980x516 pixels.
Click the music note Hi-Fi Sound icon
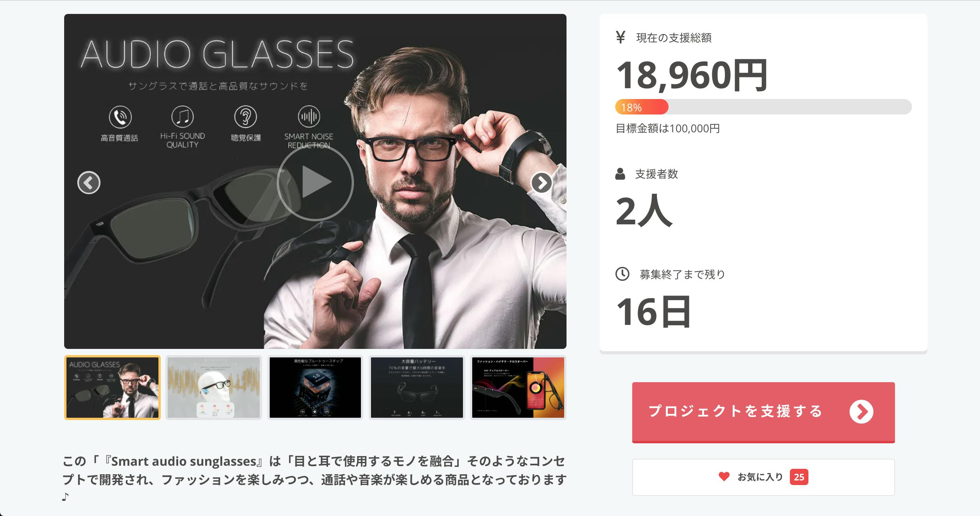pos(182,116)
